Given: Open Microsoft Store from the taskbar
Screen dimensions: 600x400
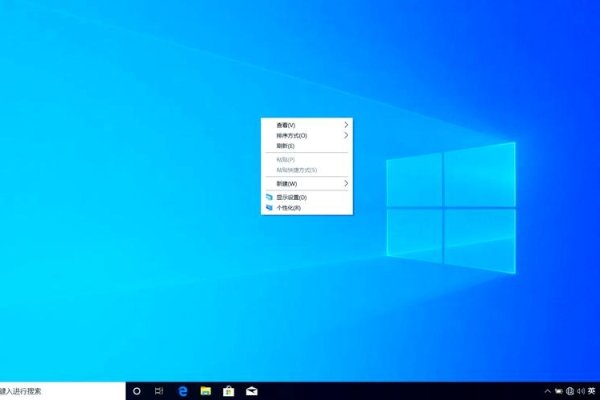Looking at the screenshot, I should 229,391.
